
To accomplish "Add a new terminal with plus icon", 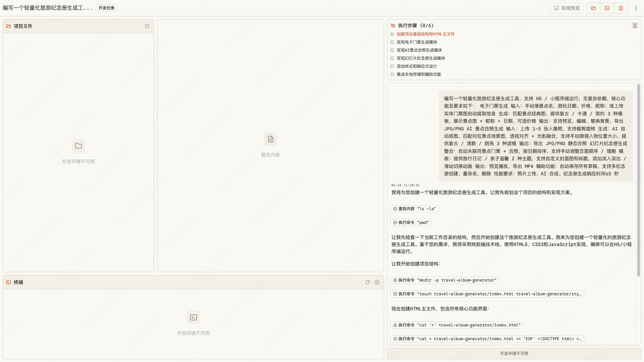I will tap(377, 282).
